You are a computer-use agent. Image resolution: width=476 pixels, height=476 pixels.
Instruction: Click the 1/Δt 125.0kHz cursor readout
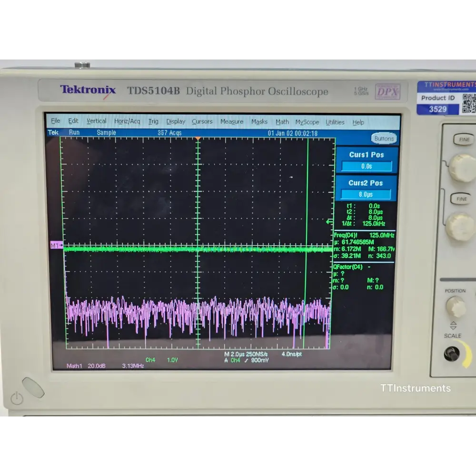(363, 224)
